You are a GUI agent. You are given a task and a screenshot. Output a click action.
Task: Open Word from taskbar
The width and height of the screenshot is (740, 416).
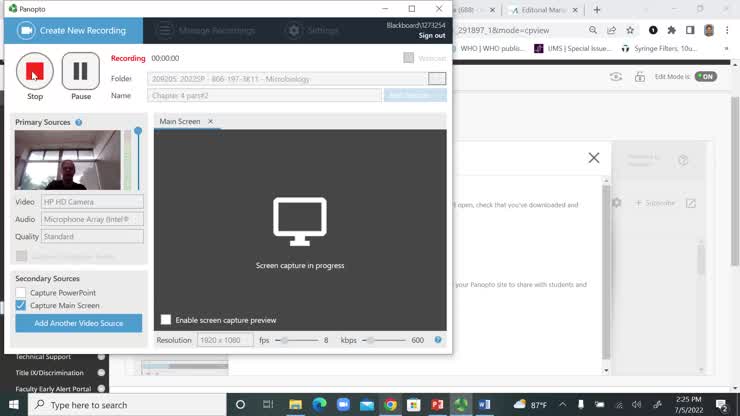(x=485, y=405)
